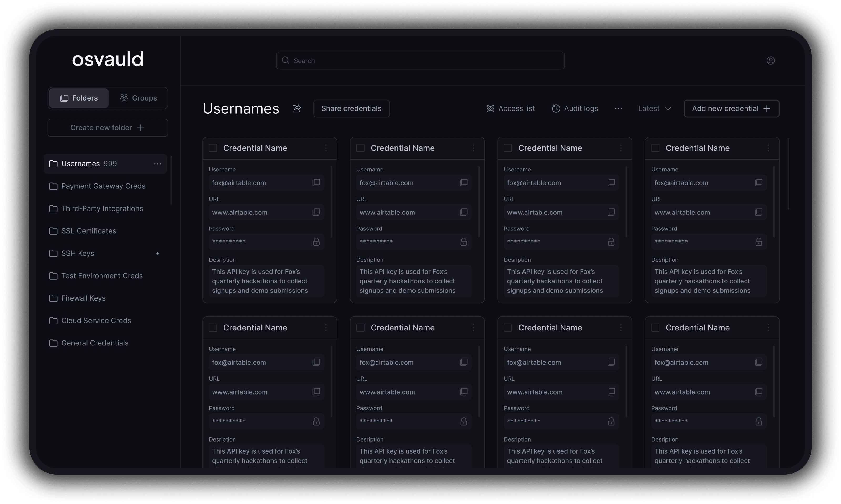Select the Groups tab
841x504 pixels.
point(138,97)
